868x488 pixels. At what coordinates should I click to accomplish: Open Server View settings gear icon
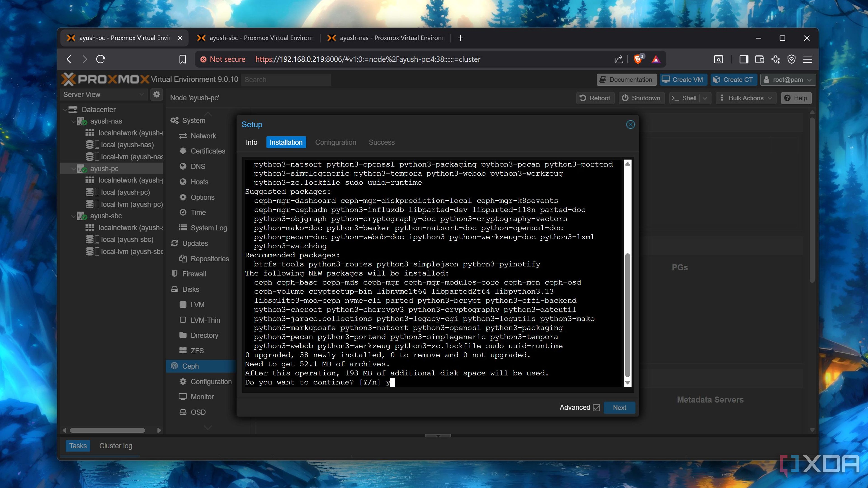(156, 94)
